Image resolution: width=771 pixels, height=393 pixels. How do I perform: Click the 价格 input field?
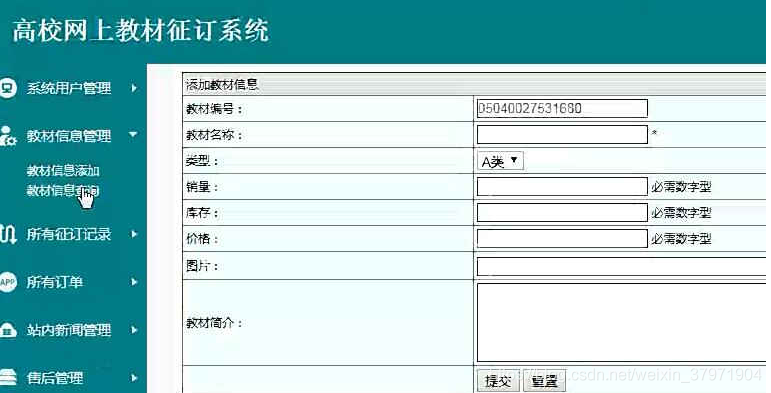[562, 239]
